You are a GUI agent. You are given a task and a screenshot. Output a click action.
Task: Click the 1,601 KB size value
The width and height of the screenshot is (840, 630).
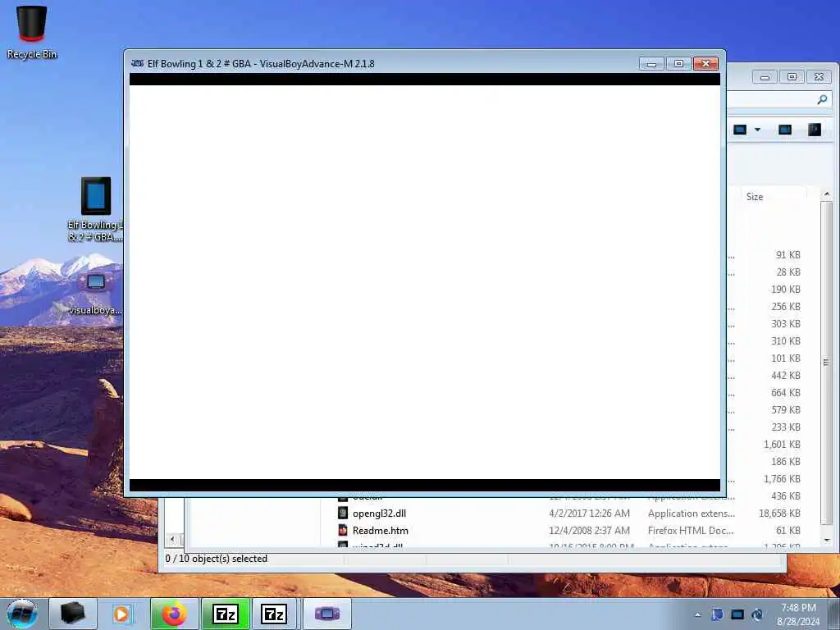782,444
